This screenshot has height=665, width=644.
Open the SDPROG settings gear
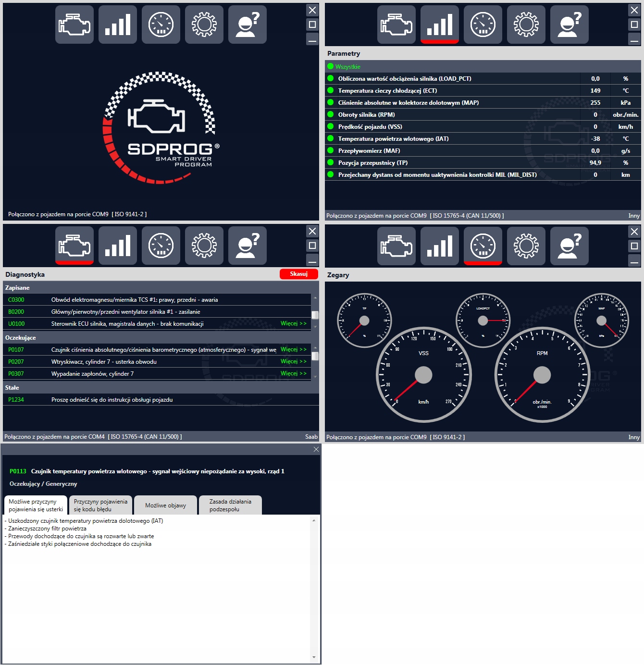(204, 24)
